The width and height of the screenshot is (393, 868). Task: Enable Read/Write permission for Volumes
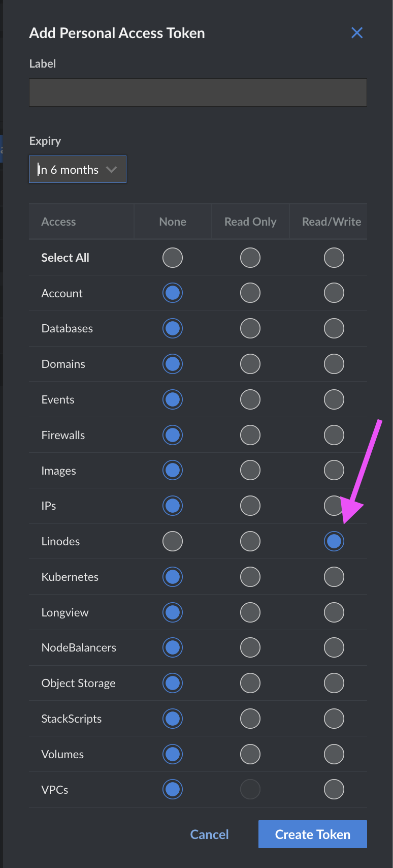point(334,754)
